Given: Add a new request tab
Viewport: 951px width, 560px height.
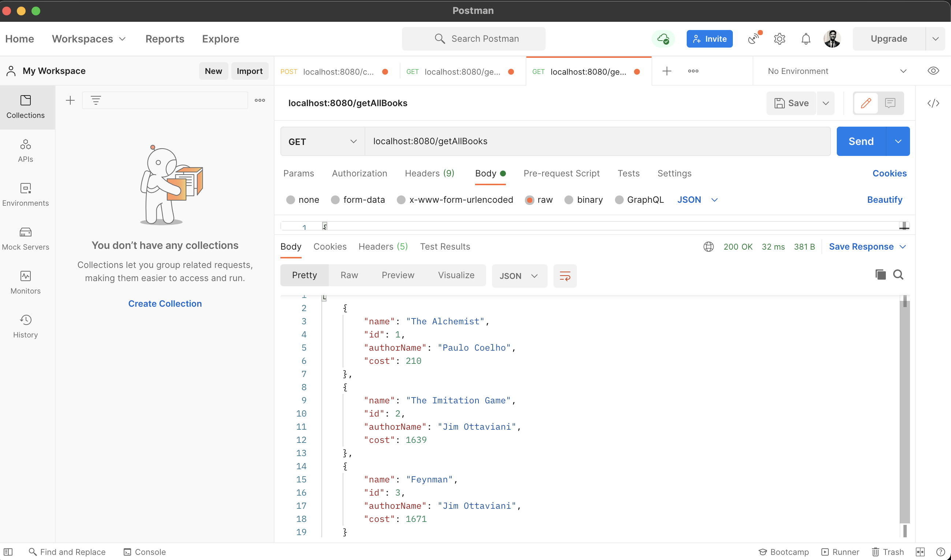Looking at the screenshot, I should (x=667, y=71).
